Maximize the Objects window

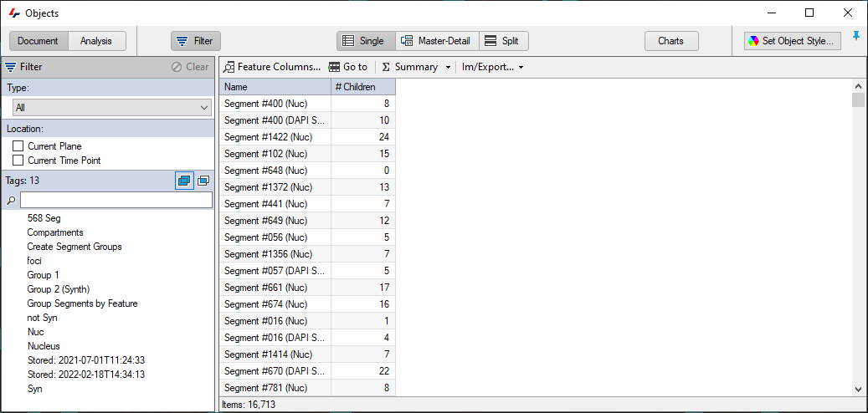click(x=809, y=13)
